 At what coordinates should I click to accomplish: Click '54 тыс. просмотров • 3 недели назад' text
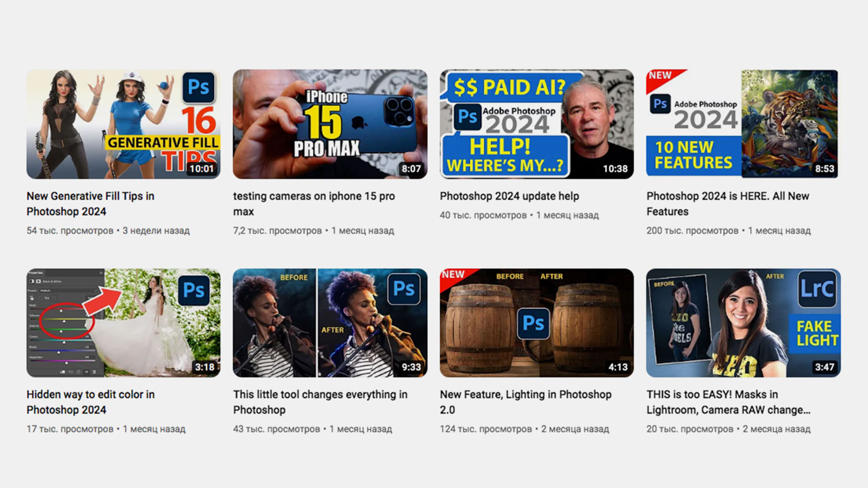point(108,230)
